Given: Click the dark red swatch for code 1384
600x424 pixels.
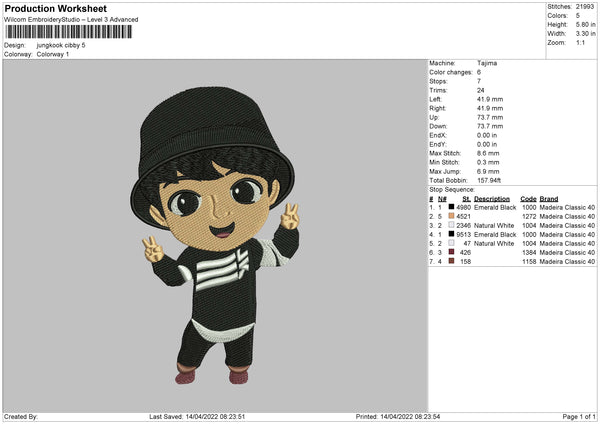Looking at the screenshot, I should (x=451, y=252).
